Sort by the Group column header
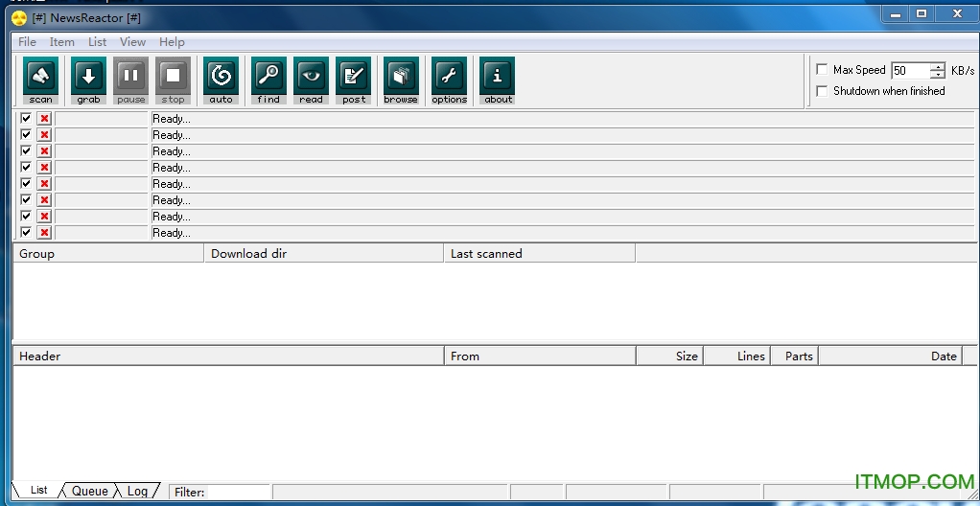The height and width of the screenshot is (506, 980). pyautogui.click(x=108, y=254)
